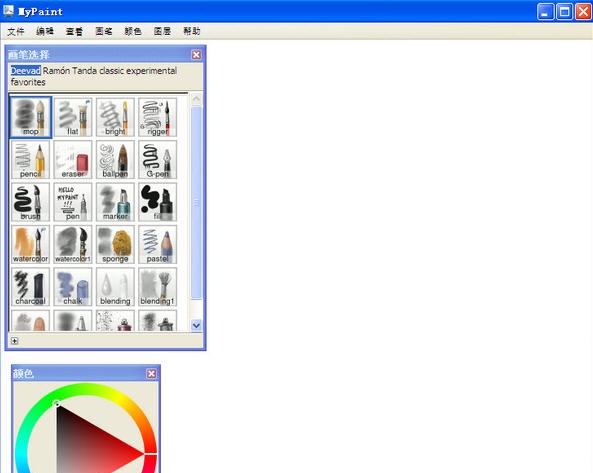Close the 颜色 color panel
Image resolution: width=593 pixels, height=473 pixels.
pos(151,374)
